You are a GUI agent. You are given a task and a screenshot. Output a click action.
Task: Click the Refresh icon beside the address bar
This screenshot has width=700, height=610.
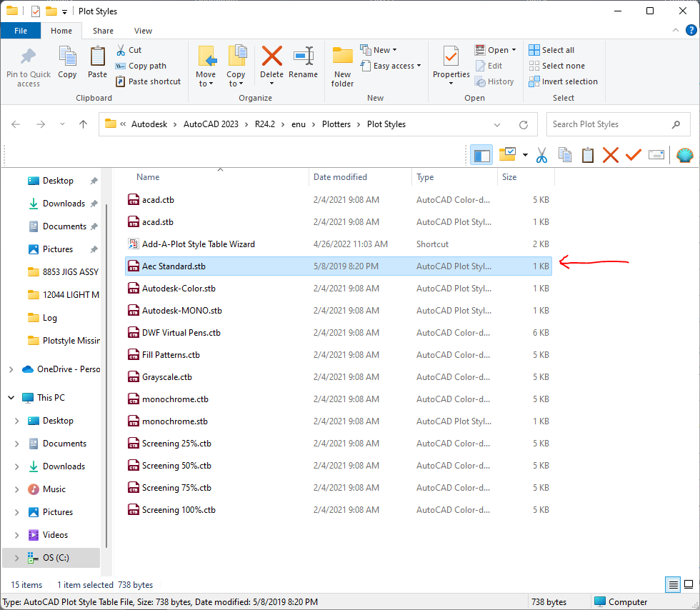[526, 124]
